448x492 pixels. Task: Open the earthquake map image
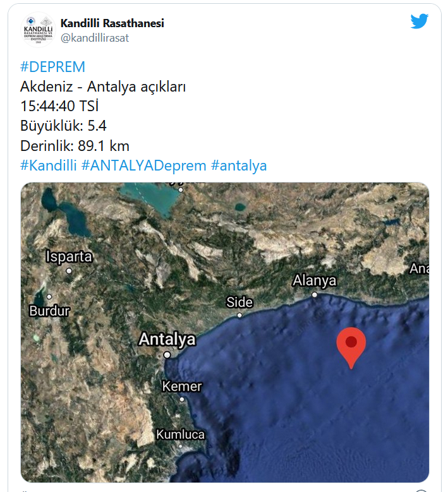click(x=225, y=332)
